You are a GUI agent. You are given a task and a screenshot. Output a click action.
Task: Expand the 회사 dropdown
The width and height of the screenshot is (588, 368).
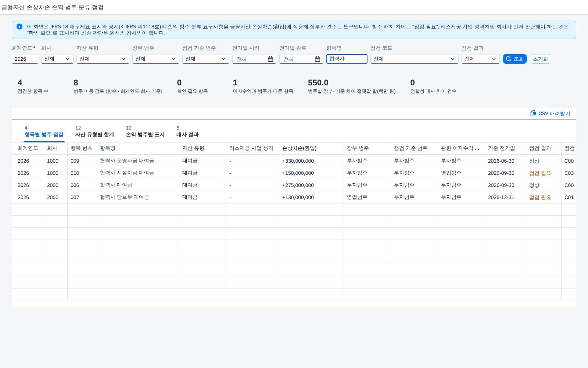tap(57, 59)
